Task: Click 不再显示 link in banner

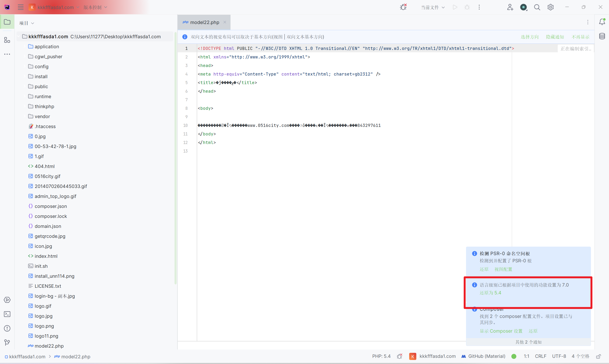Action: coord(580,37)
